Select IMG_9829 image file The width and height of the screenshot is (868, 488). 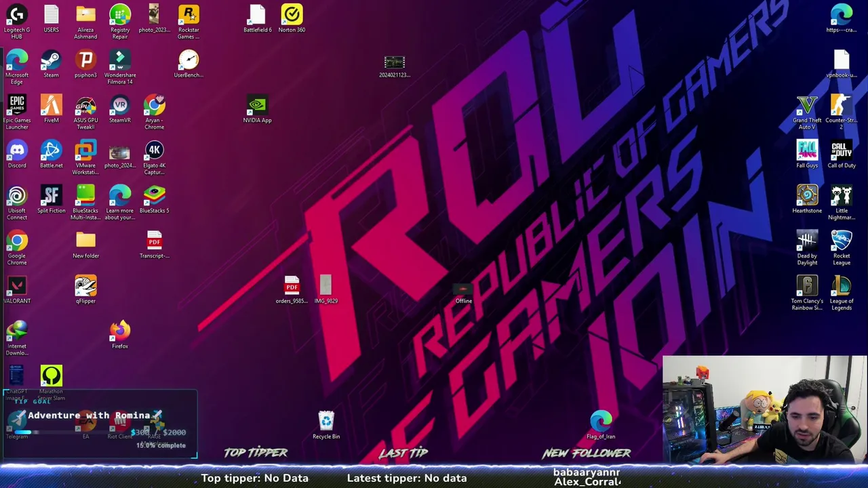(x=326, y=289)
